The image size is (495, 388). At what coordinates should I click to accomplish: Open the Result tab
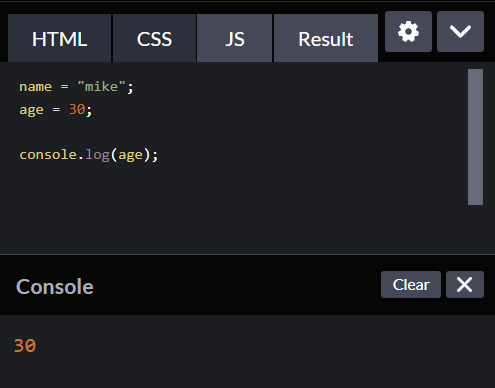point(326,38)
